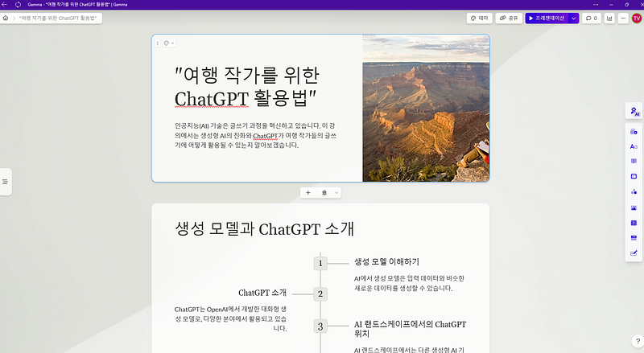Open the Edit with AI sidebar icon
Image resolution: width=644 pixels, height=353 pixels.
point(634,111)
